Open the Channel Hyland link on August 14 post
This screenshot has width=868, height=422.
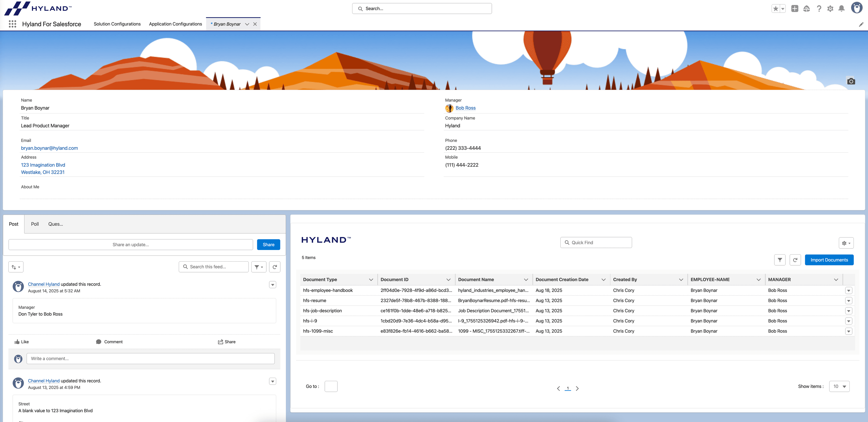point(43,284)
